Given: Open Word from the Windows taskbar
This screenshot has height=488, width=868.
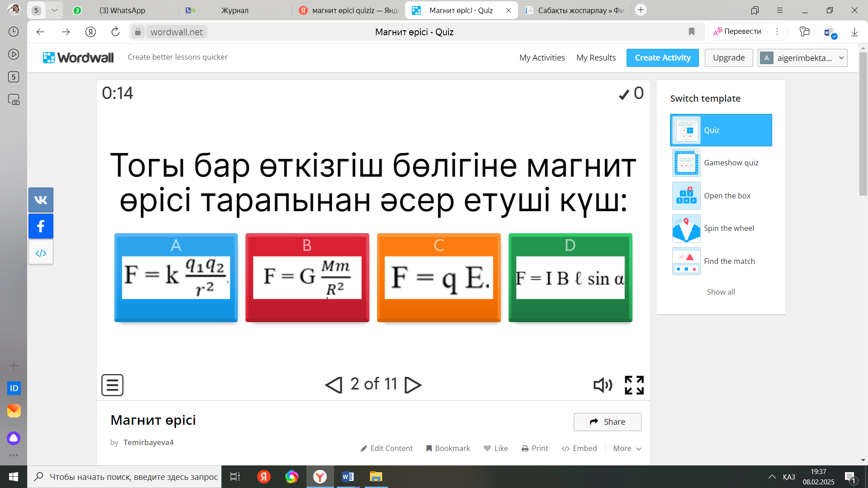Looking at the screenshot, I should click(348, 477).
